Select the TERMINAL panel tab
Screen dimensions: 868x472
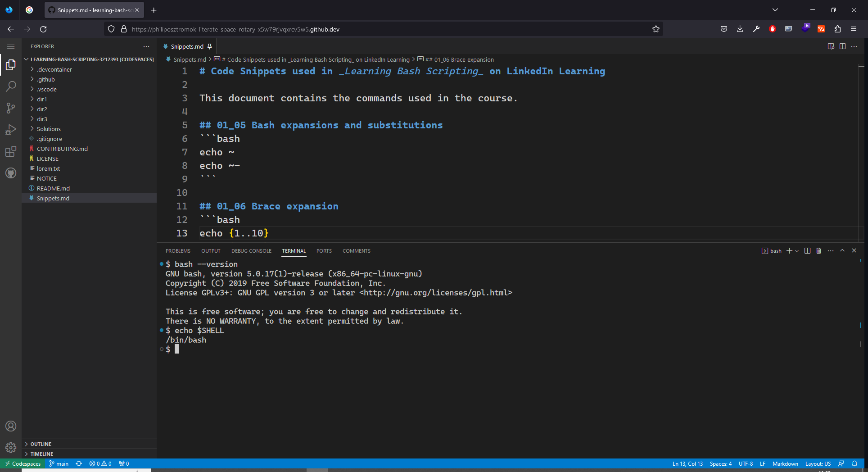pyautogui.click(x=294, y=251)
